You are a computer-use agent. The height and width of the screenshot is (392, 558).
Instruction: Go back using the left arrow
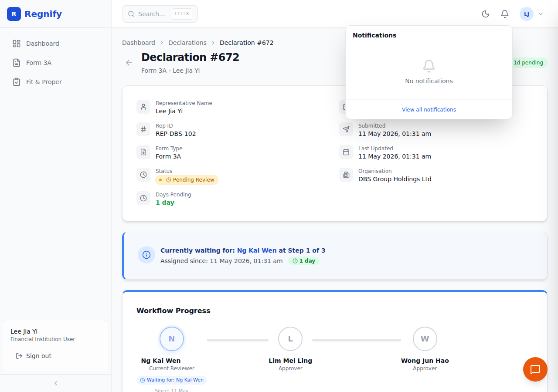[129, 63]
